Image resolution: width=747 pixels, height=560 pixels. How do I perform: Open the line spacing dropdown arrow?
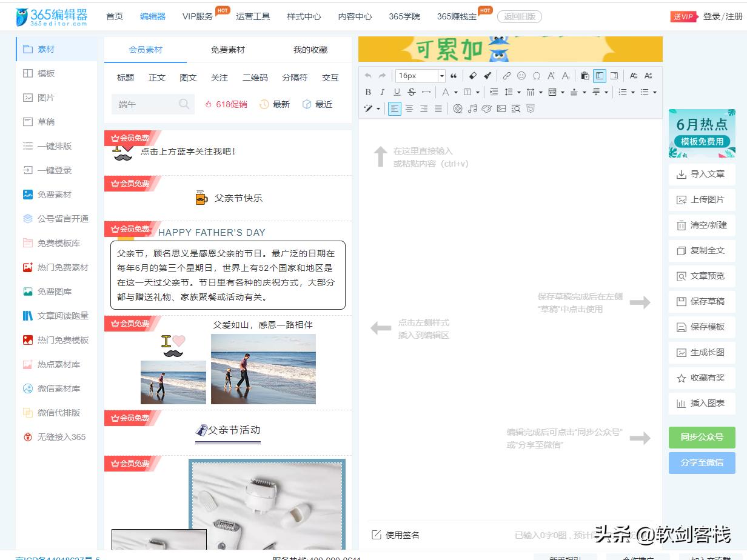pyautogui.click(x=518, y=92)
